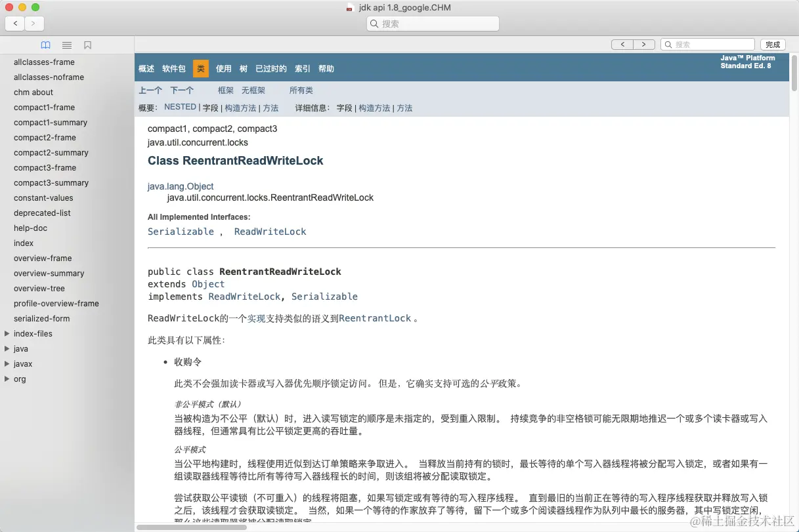The image size is (799, 532).
Task: Select constant-values in the sidebar
Action: pos(43,198)
